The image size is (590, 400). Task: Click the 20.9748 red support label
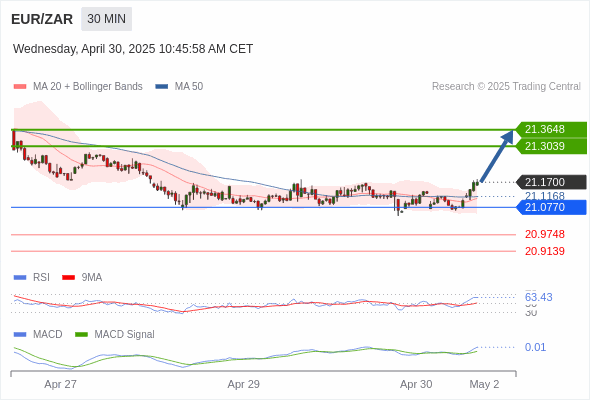click(545, 234)
